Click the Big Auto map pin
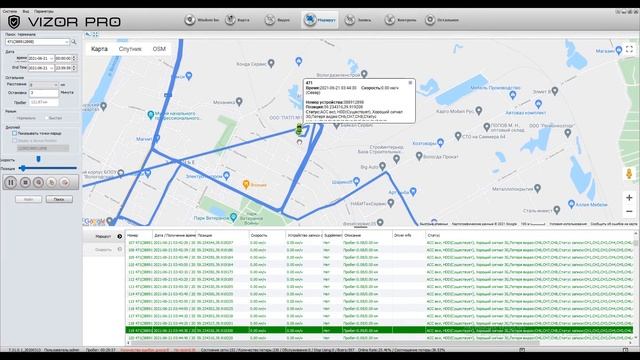Viewport: 640px width, 360px height. click(x=382, y=166)
